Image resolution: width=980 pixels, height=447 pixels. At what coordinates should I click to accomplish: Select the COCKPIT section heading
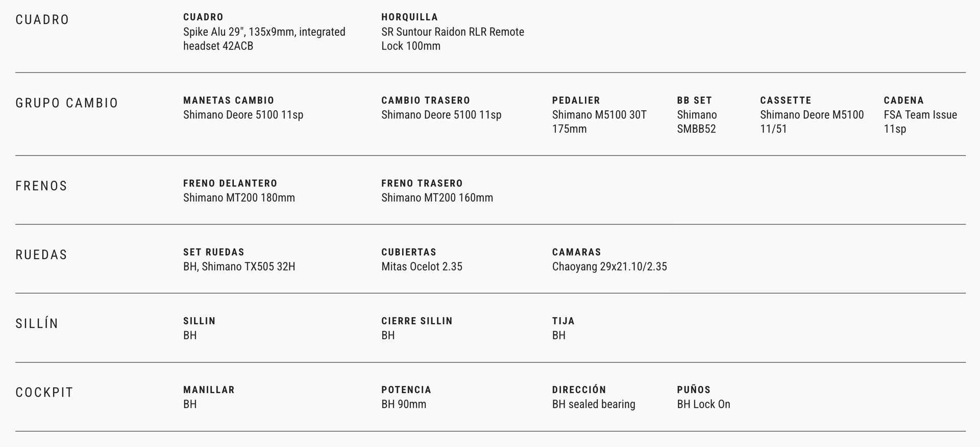click(44, 393)
